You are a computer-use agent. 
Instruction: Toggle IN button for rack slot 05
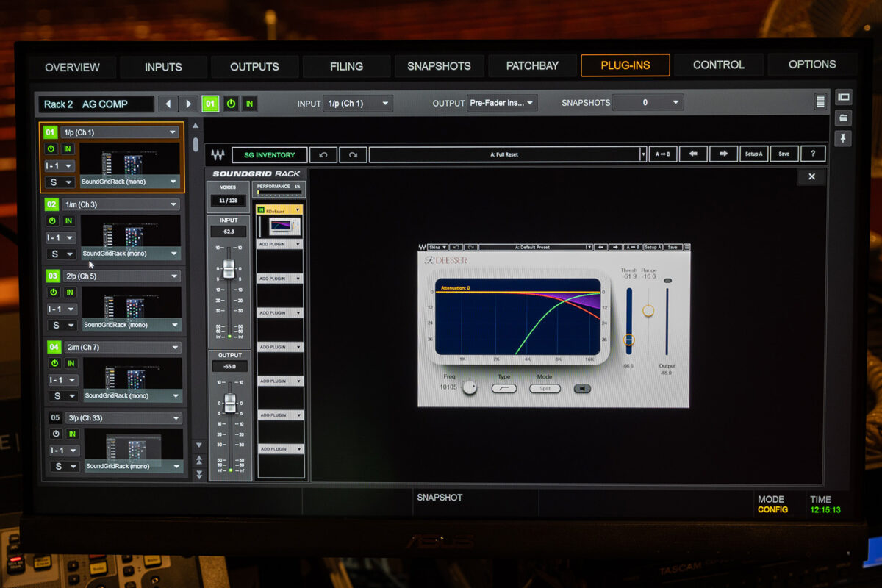[73, 434]
